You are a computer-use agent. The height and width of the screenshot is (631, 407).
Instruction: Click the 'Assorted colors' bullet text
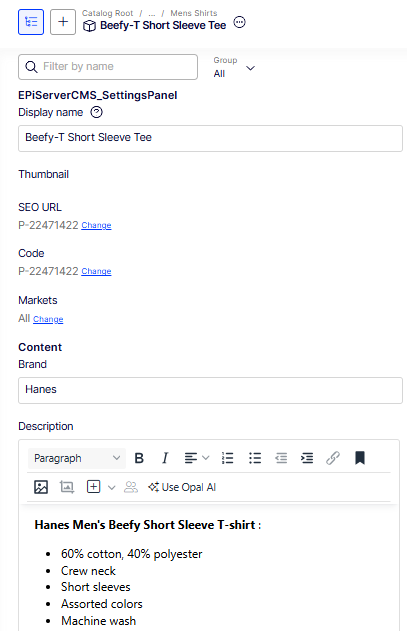coord(101,604)
